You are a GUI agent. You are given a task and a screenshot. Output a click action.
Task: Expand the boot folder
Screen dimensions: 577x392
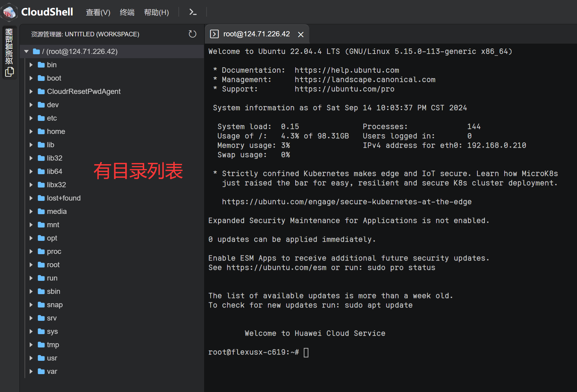pos(31,78)
